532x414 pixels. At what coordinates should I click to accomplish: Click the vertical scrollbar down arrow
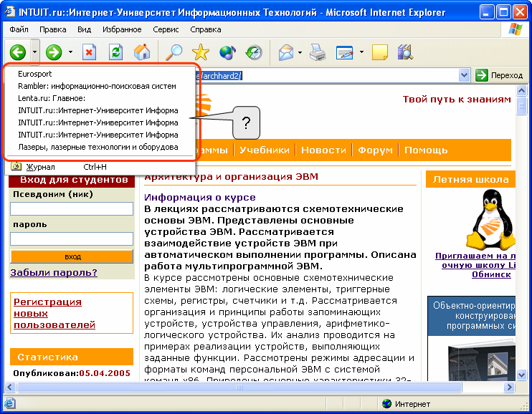(x=521, y=375)
